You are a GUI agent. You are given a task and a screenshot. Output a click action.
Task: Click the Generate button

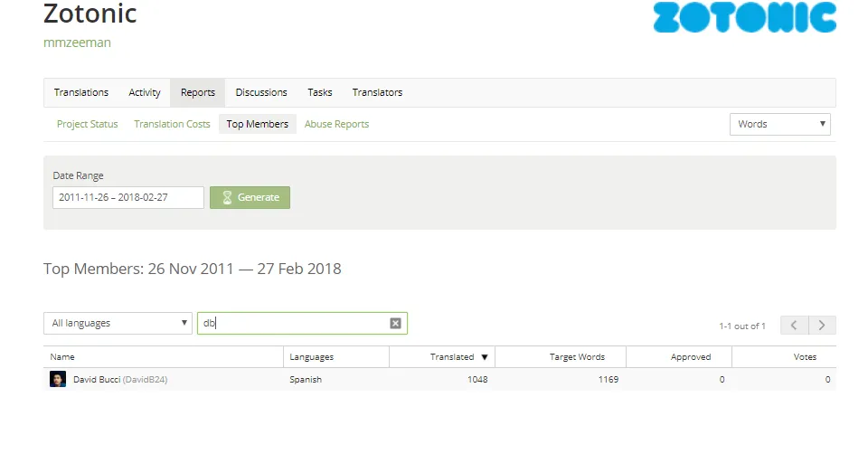click(250, 198)
